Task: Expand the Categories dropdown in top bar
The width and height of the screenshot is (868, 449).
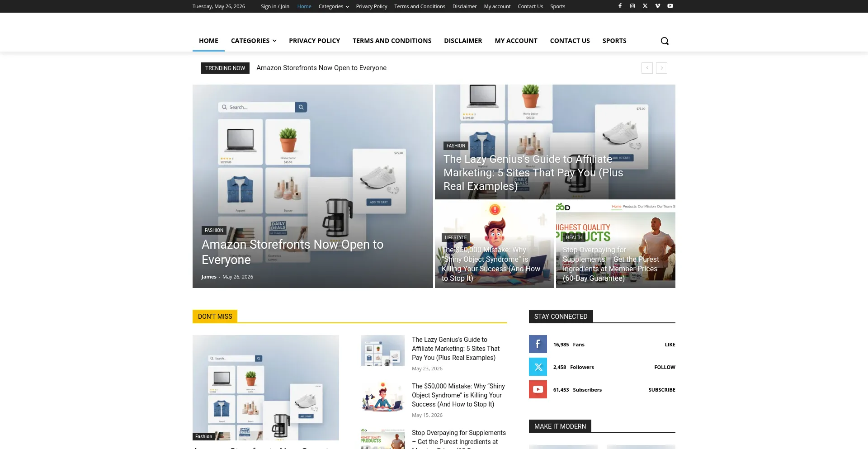Action: (334, 6)
